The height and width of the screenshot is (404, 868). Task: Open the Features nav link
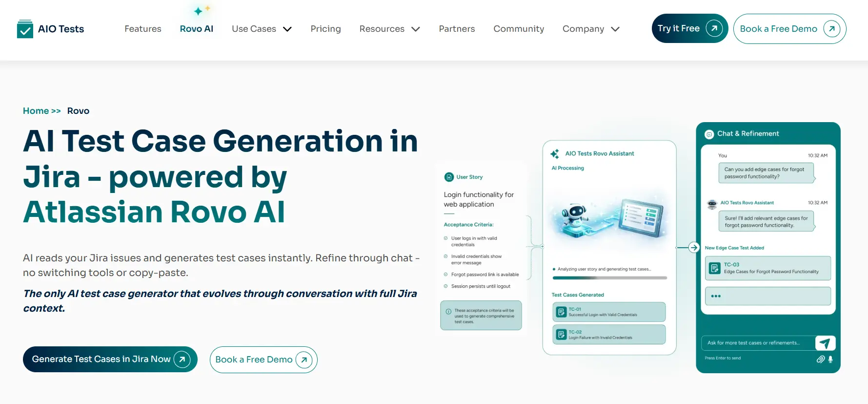143,29
